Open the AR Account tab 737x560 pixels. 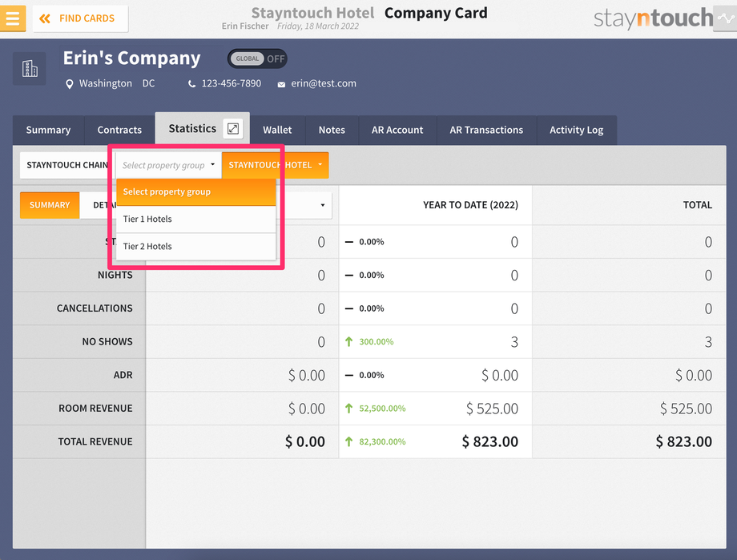(397, 131)
